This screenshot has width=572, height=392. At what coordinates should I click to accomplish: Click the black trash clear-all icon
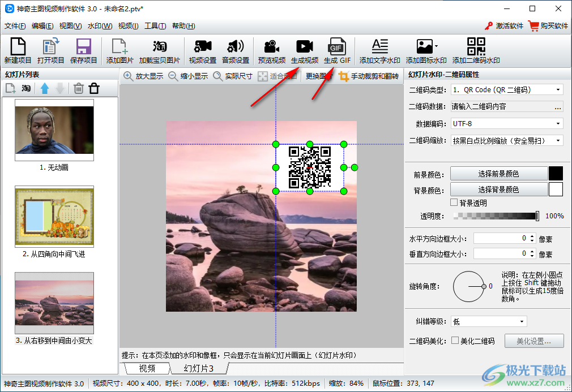pyautogui.click(x=94, y=88)
